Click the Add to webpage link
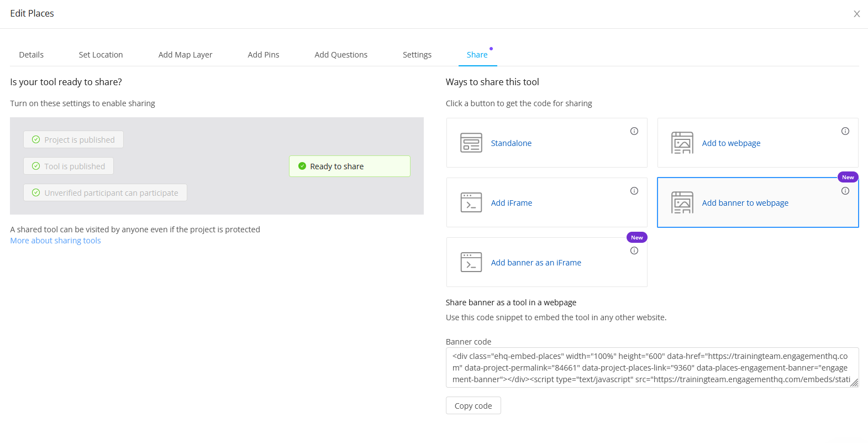This screenshot has width=868, height=443. [x=731, y=143]
